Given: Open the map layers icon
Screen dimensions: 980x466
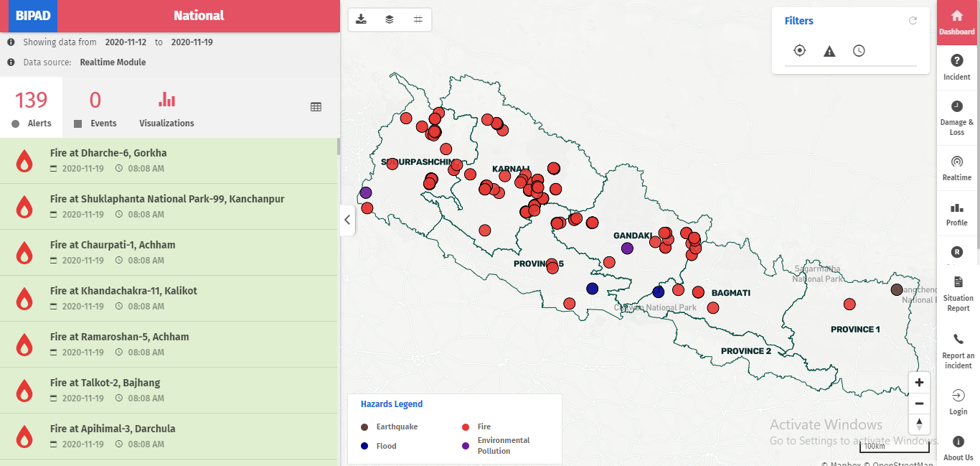Looking at the screenshot, I should tap(390, 19).
